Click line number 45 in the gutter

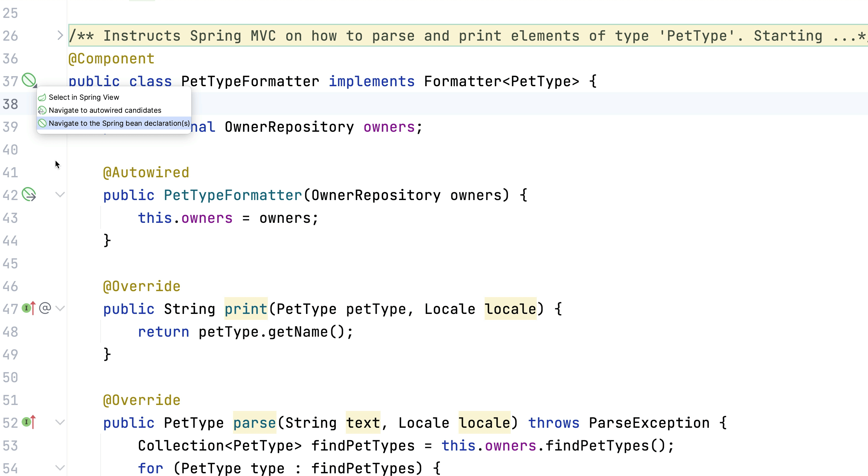pyautogui.click(x=10, y=263)
